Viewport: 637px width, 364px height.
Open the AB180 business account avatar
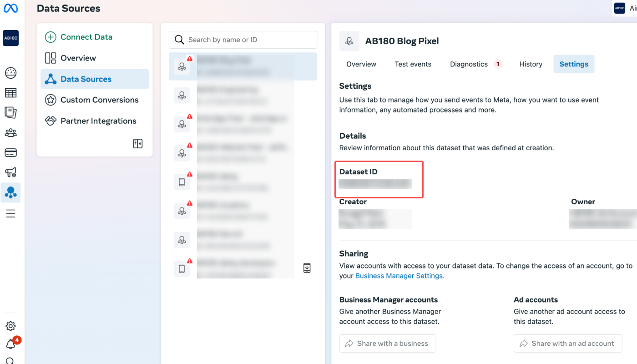coord(10,38)
